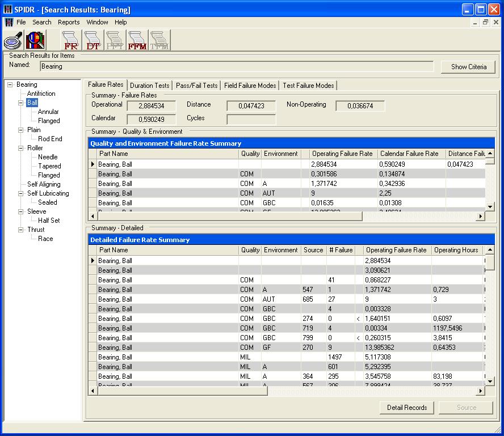Click the Operational failure rate value field
Viewport: 504px width, 436px height.
point(152,105)
